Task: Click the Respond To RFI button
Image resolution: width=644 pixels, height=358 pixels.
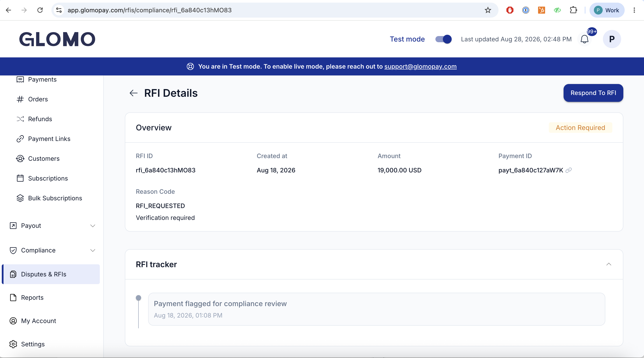Action: (x=593, y=93)
